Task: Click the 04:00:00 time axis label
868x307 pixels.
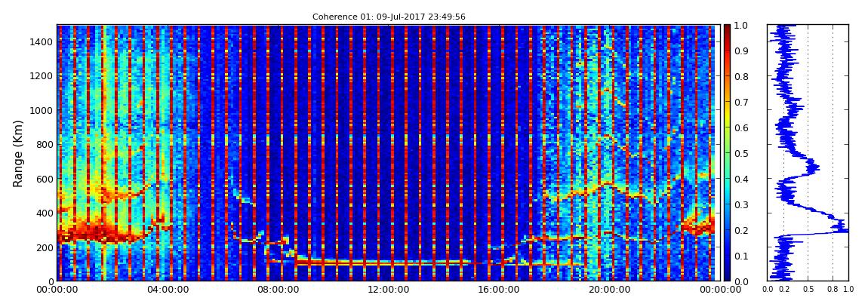Action: 167,290
